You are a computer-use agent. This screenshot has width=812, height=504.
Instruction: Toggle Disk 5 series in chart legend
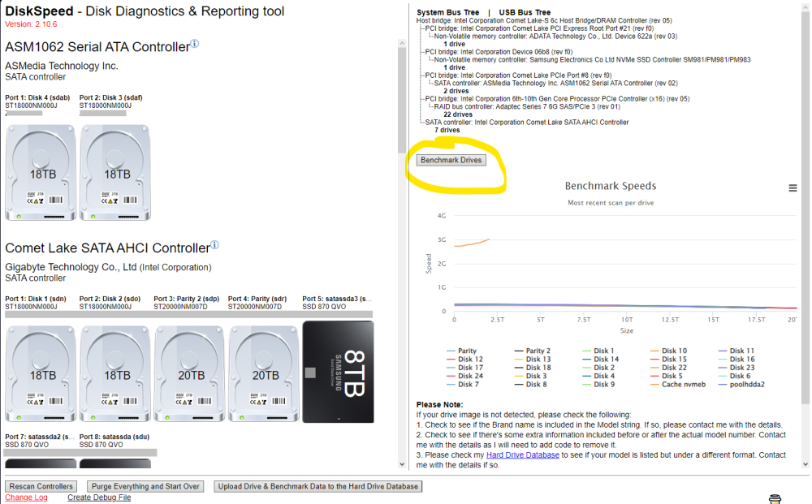tap(667, 377)
